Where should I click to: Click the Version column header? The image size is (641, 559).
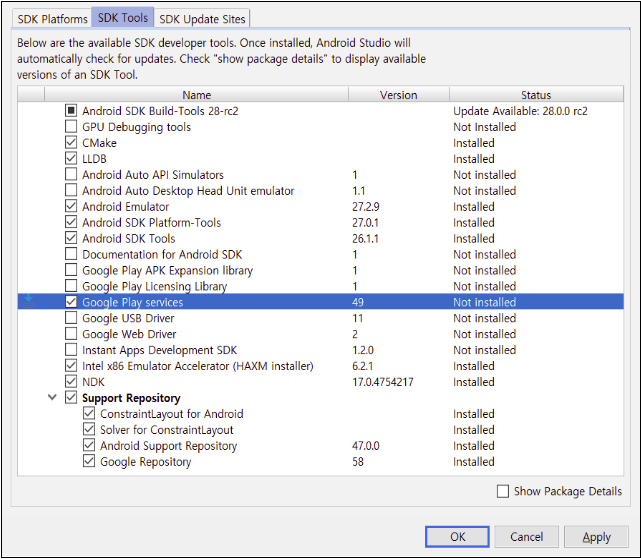tap(399, 95)
